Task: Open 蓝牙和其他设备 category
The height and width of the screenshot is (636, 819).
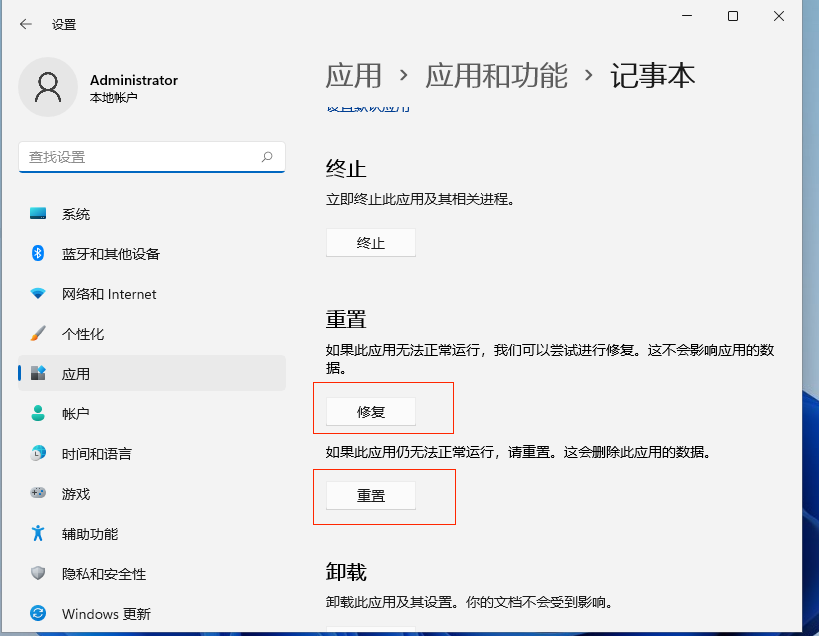Action: coord(151,254)
